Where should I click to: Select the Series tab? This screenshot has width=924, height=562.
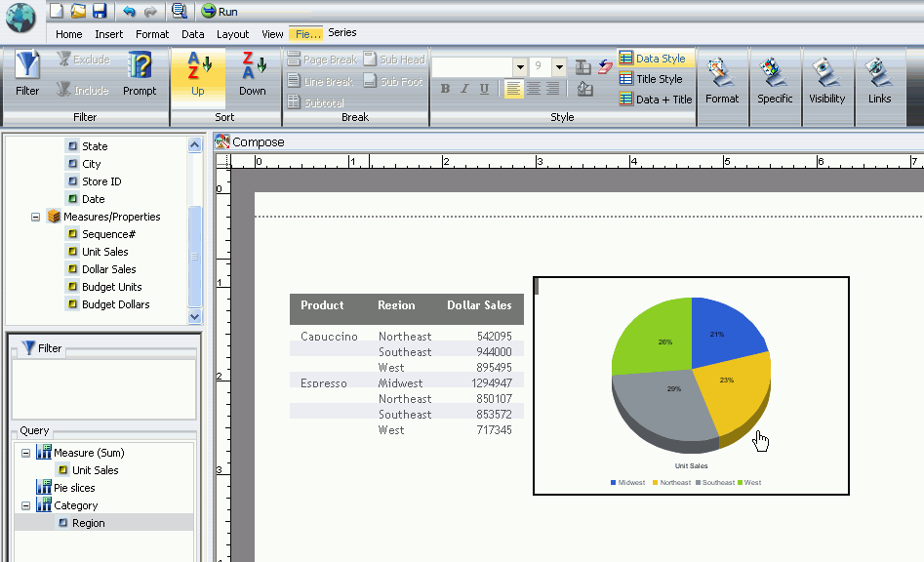342,33
